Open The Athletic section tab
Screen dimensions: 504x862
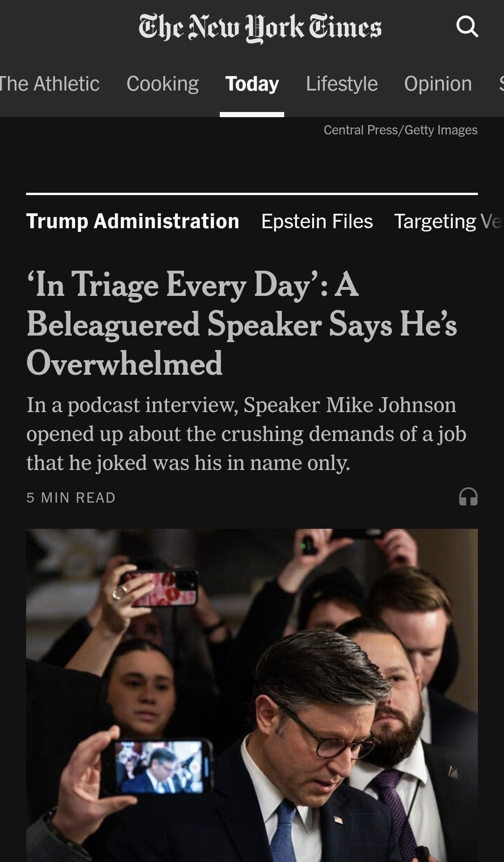(x=49, y=84)
